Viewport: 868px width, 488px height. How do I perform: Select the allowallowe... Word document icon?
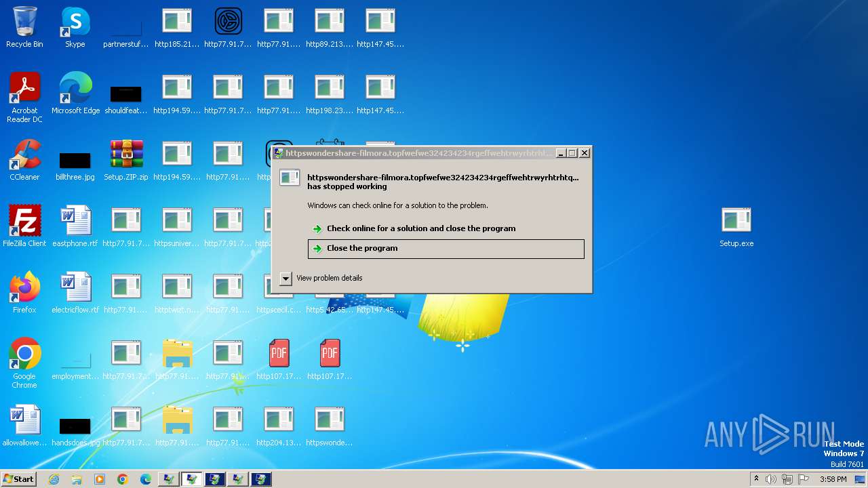[24, 426]
